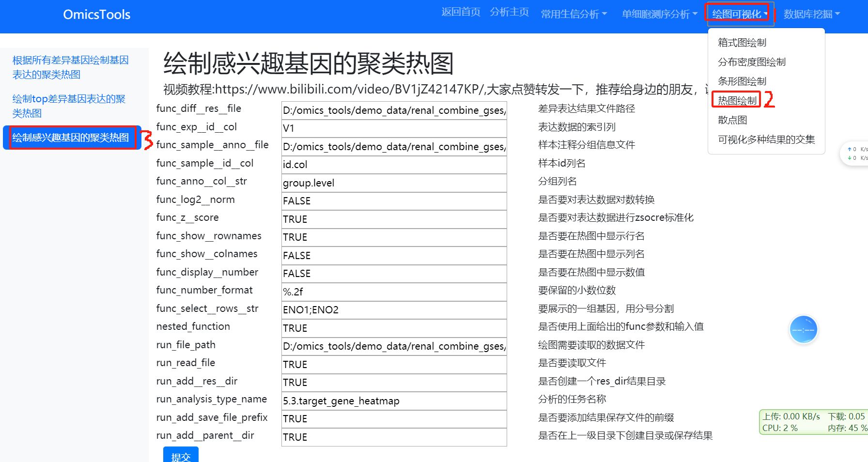Click the run_analysis_type_name label
Viewport: 868px width, 462px height.
click(x=212, y=399)
